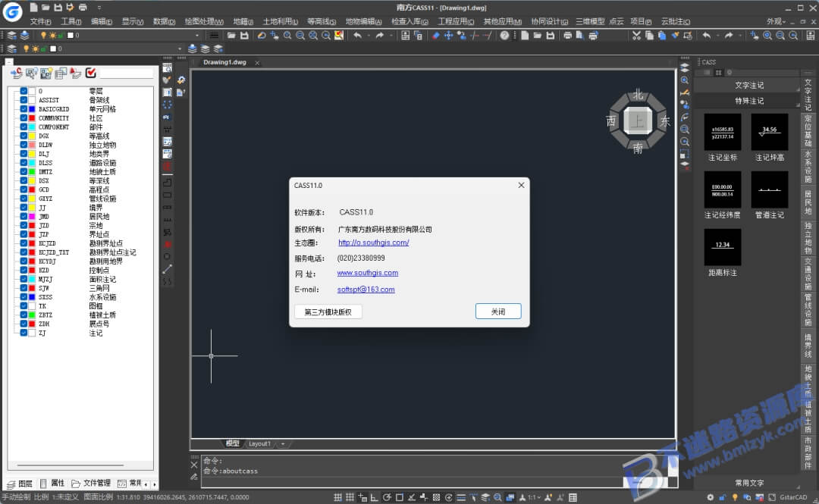819x504 pixels.
Task: Click the 距离标注 annotation thumbnail
Action: (x=723, y=247)
